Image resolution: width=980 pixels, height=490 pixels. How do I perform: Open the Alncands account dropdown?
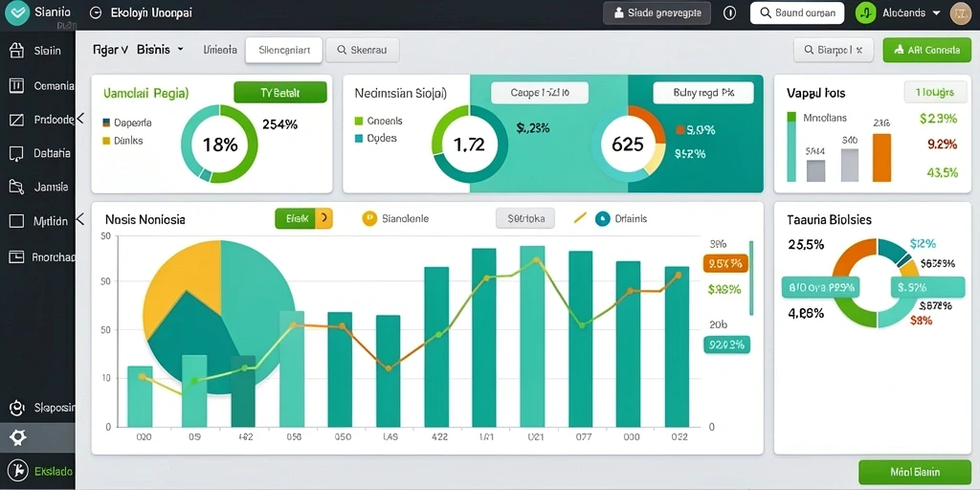936,12
